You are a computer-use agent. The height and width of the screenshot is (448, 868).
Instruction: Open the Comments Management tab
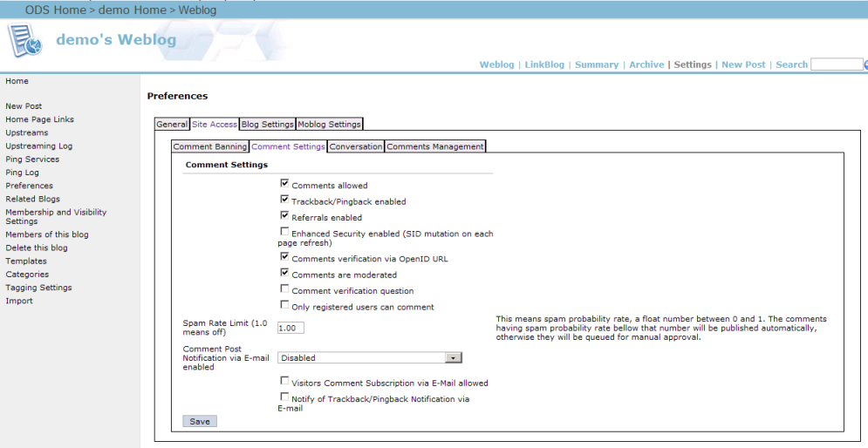(434, 146)
